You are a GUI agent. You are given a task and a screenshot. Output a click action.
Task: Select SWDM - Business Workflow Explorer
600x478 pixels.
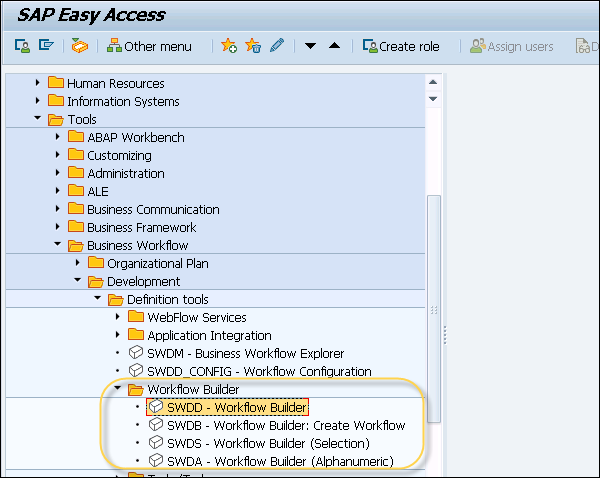[246, 353]
